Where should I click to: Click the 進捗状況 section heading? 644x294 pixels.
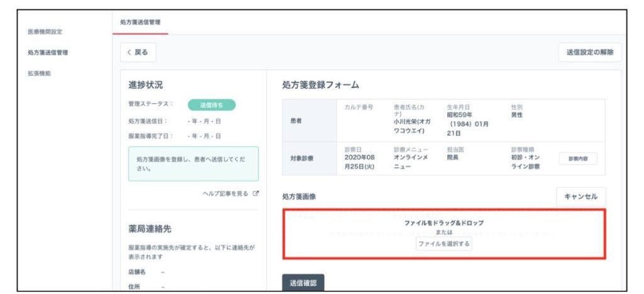[146, 85]
